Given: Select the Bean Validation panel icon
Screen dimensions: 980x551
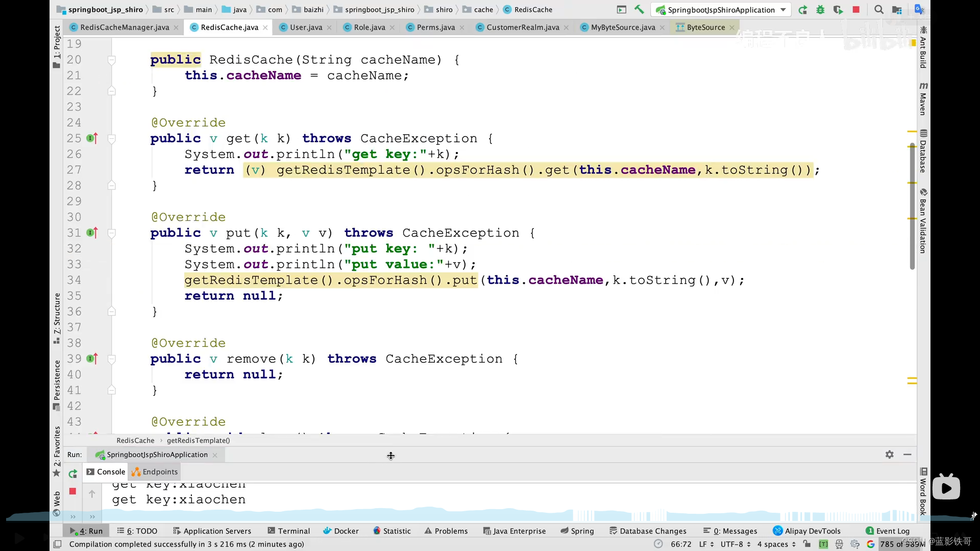Looking at the screenshot, I should pos(923,193).
